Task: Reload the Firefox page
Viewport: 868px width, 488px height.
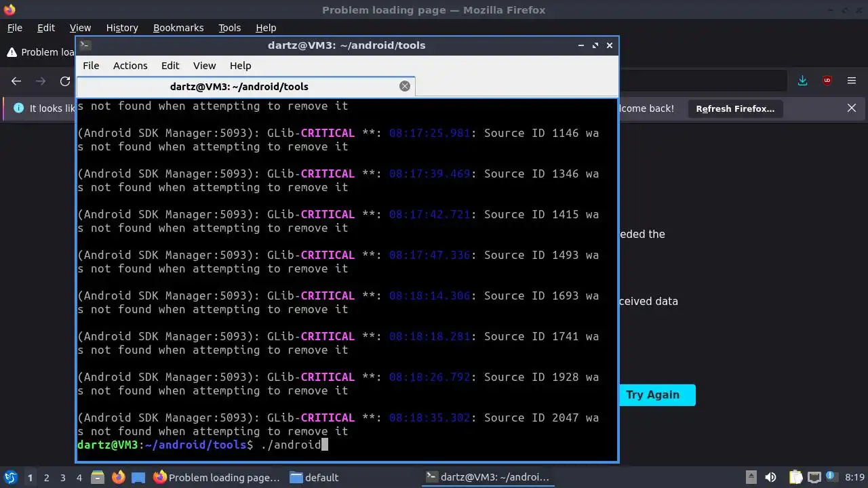Action: (65, 81)
